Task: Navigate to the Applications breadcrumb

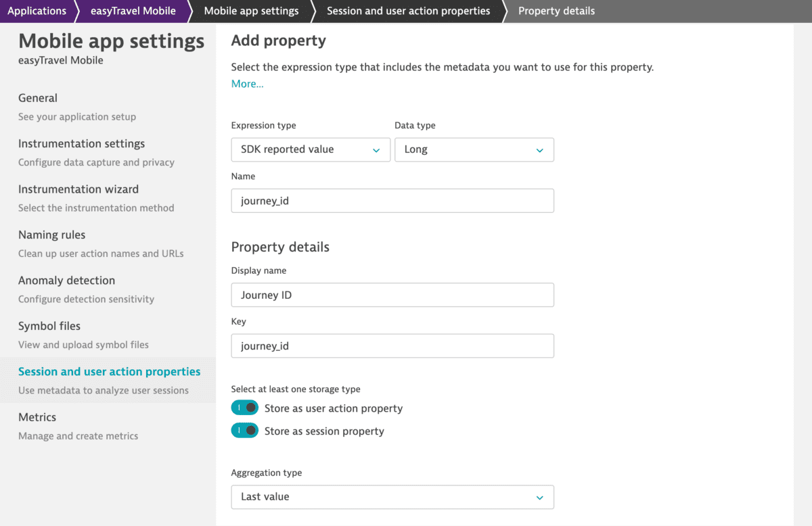Action: coord(37,11)
